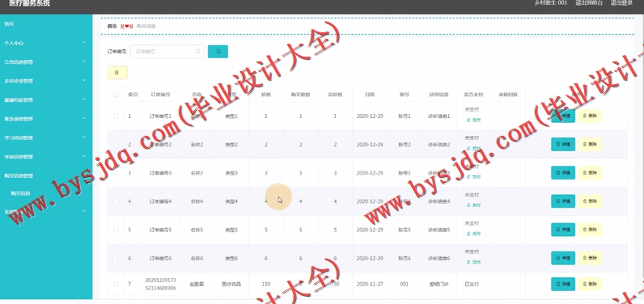Expand 学习培训管理 using its chevron
644x304 pixels.
(84, 137)
